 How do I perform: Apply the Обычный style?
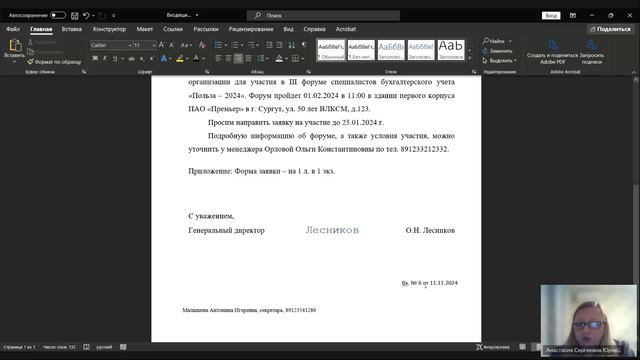tap(331, 50)
